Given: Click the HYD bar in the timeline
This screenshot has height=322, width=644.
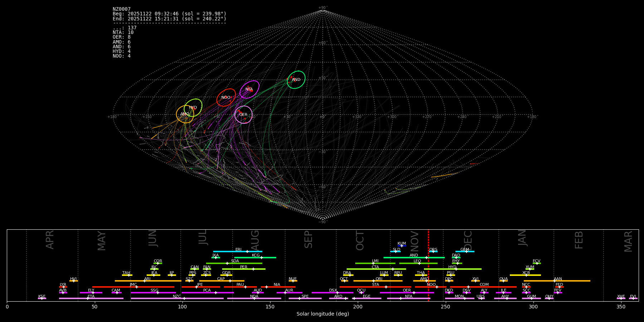Looking at the screenshot, I should click(x=453, y=269).
